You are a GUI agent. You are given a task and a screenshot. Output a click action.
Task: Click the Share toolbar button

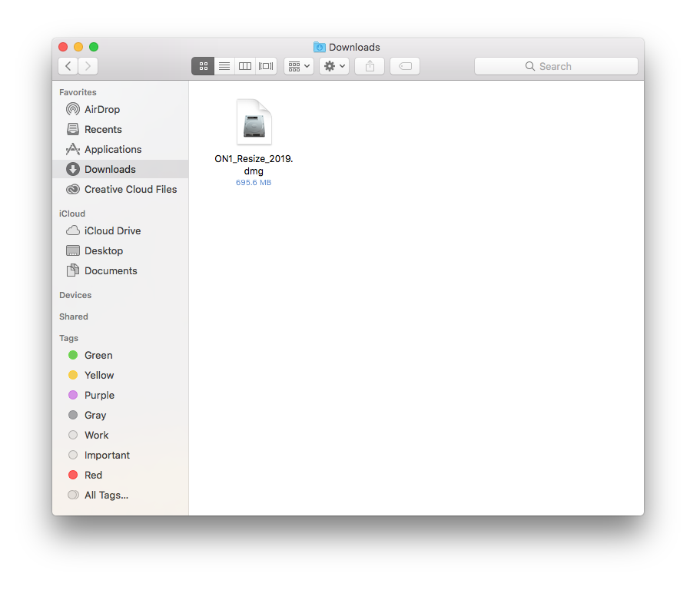[370, 66]
